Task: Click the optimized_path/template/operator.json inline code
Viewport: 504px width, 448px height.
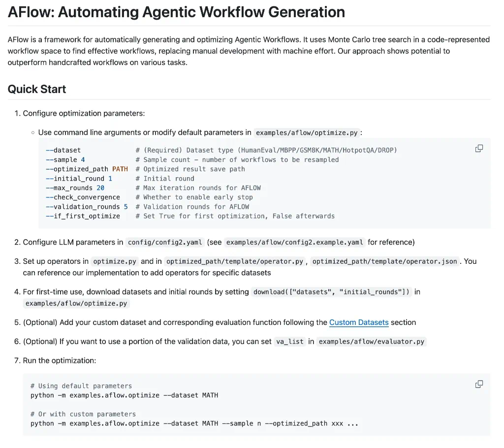Action: (x=385, y=261)
